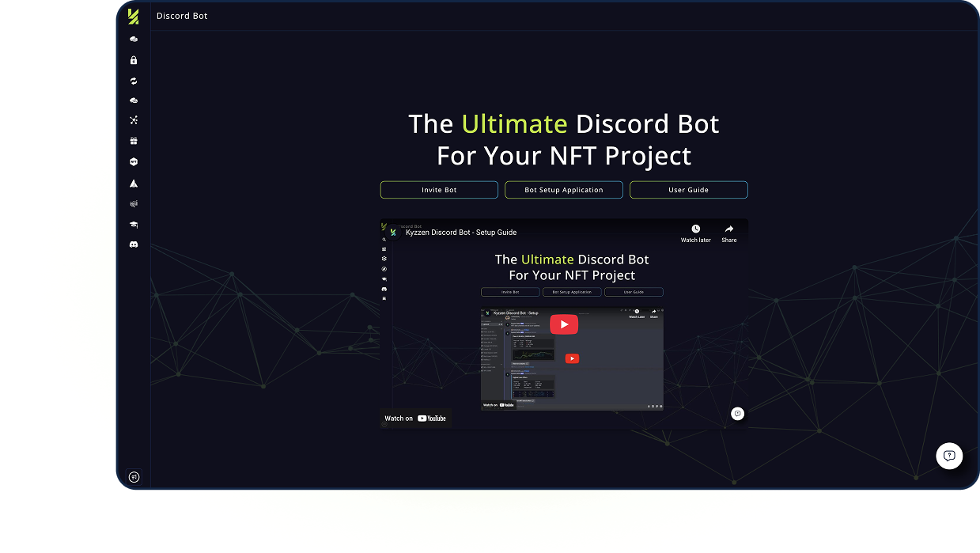Screen dimensions: 980x553
Task: Open the gift box sidebar icon
Action: [134, 141]
